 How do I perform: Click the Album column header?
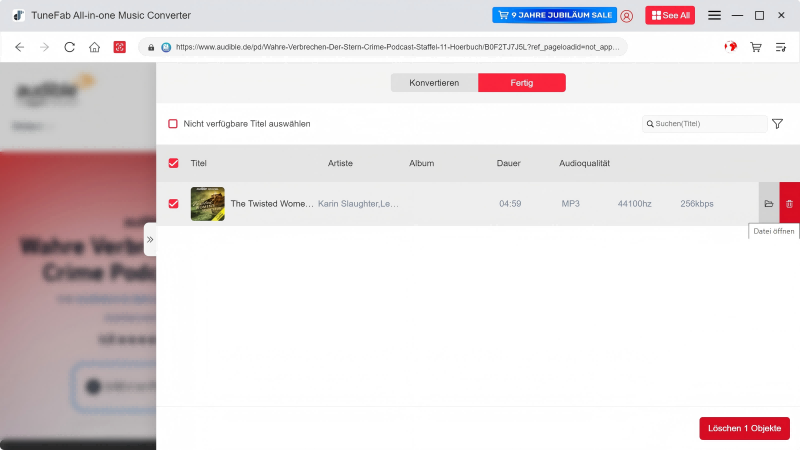coord(421,163)
